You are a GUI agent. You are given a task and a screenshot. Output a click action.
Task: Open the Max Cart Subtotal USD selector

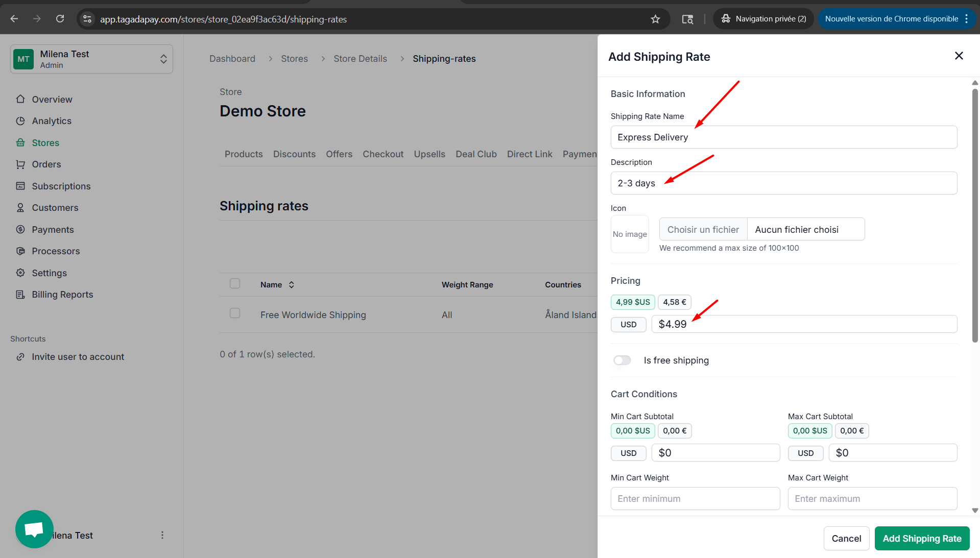click(805, 453)
